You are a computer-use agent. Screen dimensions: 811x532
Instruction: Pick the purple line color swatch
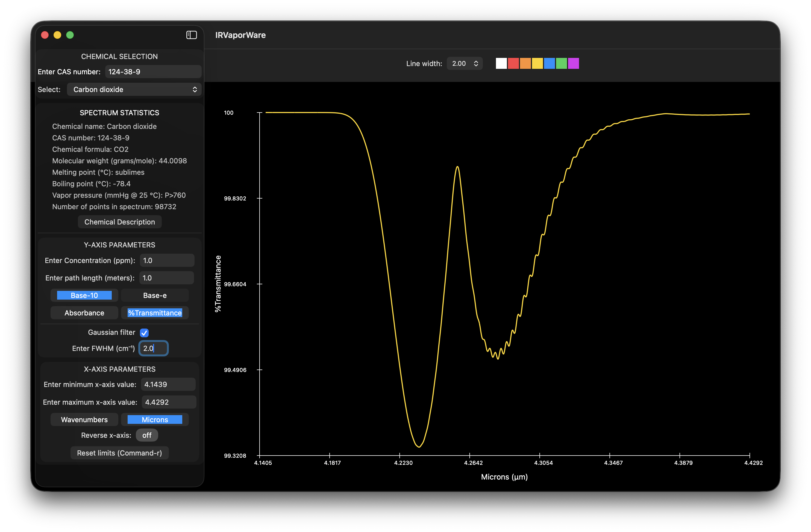point(574,63)
